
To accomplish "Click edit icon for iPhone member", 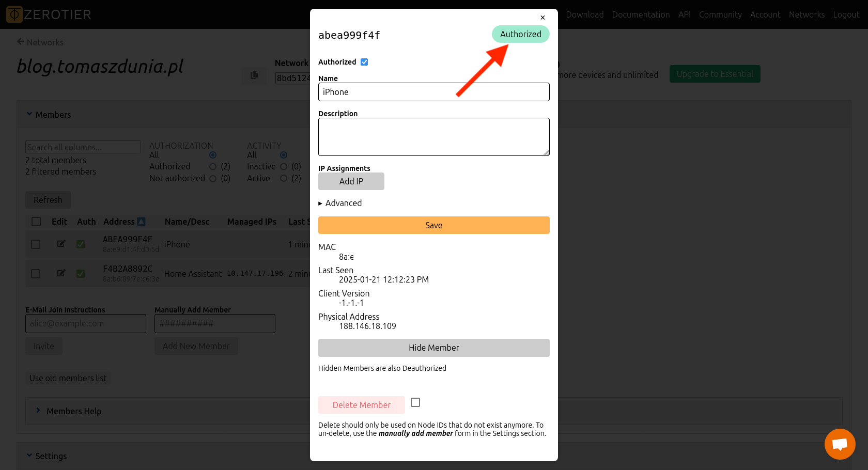I will tap(61, 244).
